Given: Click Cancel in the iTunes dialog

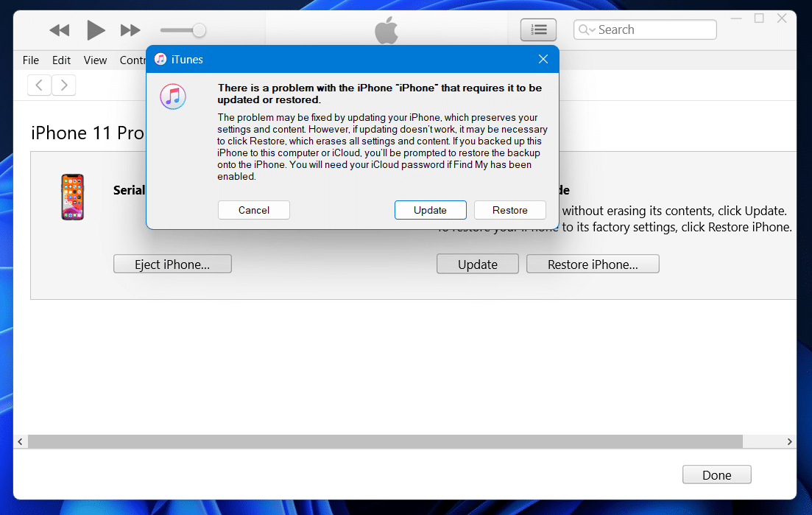Looking at the screenshot, I should click(x=254, y=210).
